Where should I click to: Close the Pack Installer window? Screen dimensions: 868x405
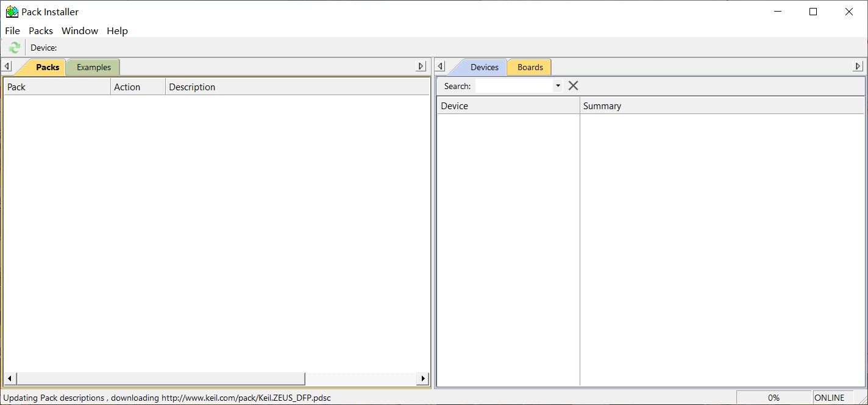tap(849, 12)
